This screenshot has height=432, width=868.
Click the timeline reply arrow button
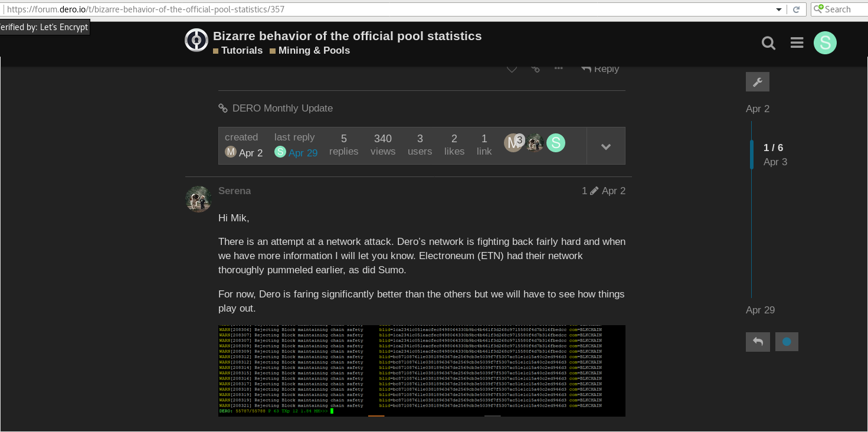(x=758, y=342)
